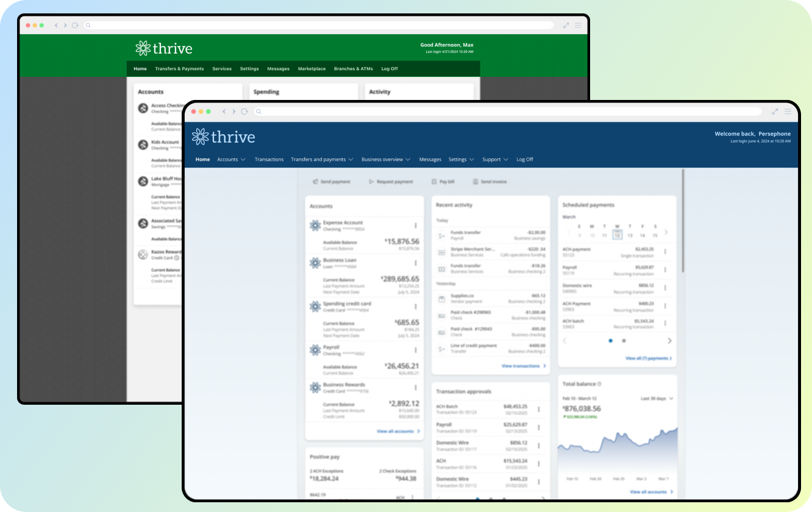Click the Thrive logo in the blue header
812x512 pixels.
point(223,137)
